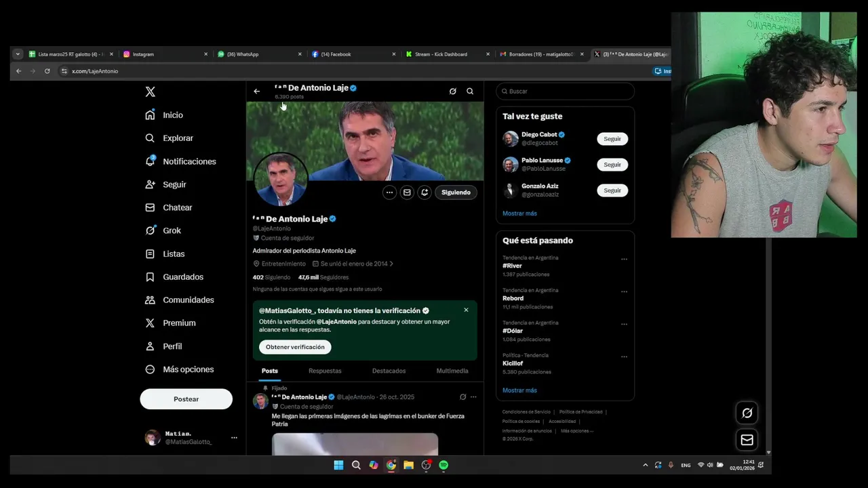Open options dots for #Dólar trend

[x=624, y=324]
